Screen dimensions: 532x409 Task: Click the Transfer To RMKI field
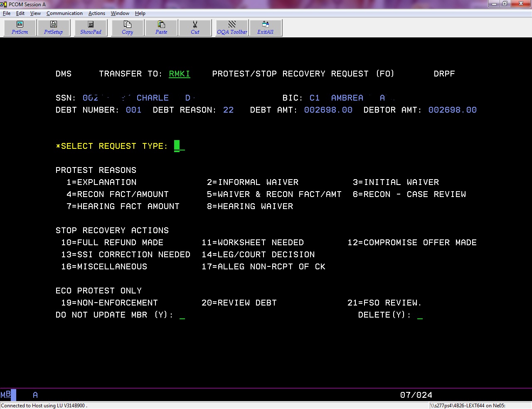pos(179,74)
